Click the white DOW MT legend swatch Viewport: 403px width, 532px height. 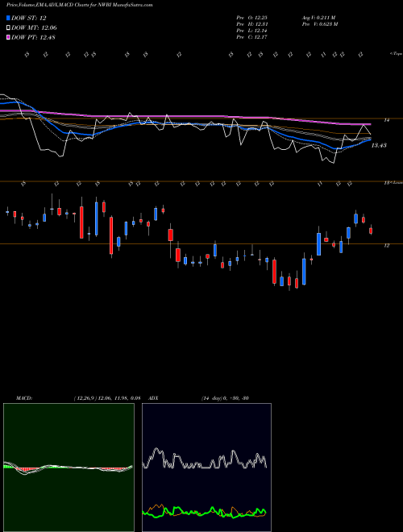[x=8, y=28]
